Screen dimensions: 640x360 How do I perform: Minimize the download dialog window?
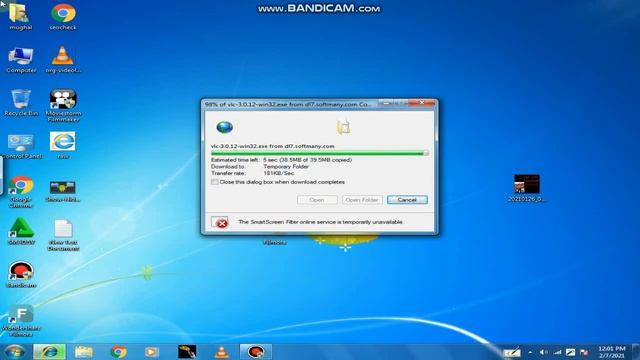point(386,103)
